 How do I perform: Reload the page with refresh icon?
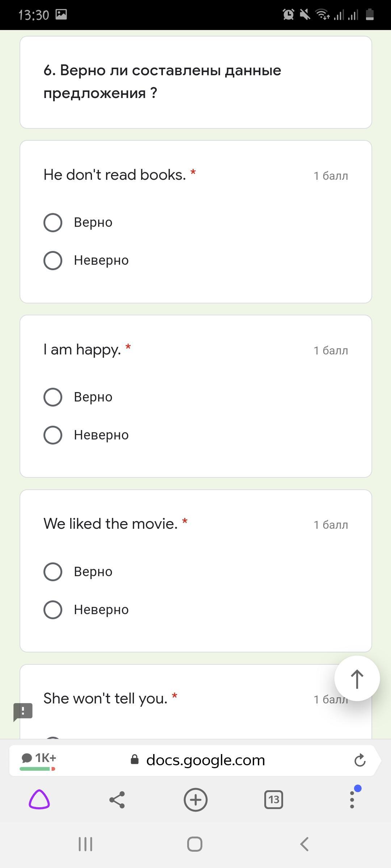[360, 760]
